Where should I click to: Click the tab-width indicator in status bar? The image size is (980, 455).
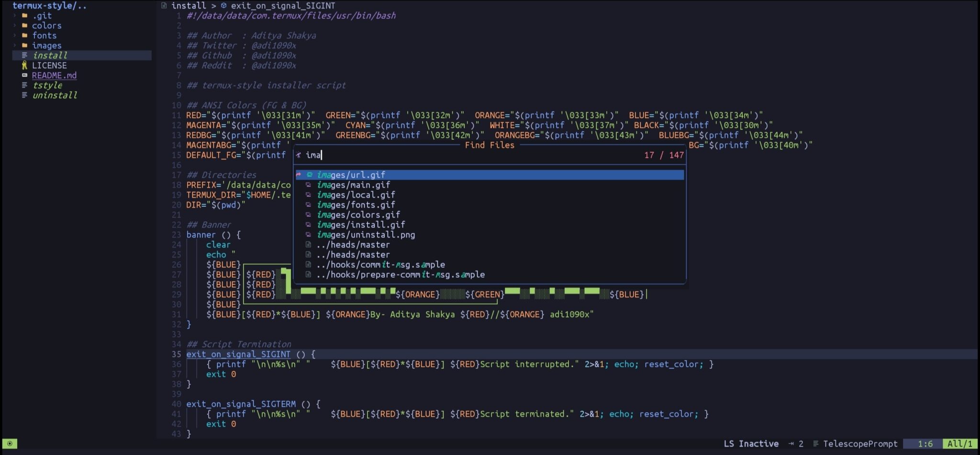tap(796, 444)
